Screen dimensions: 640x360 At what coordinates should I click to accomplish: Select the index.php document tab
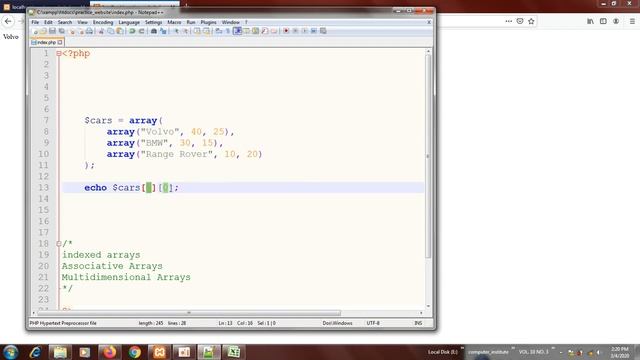click(x=46, y=42)
